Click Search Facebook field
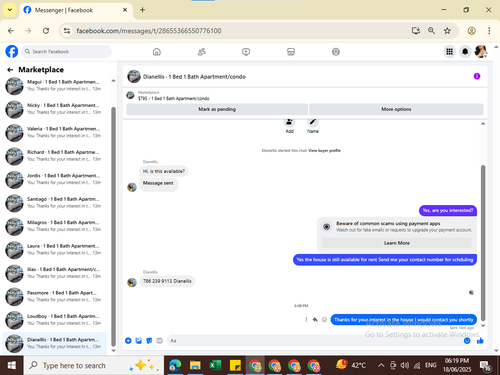 pyautogui.click(x=67, y=52)
